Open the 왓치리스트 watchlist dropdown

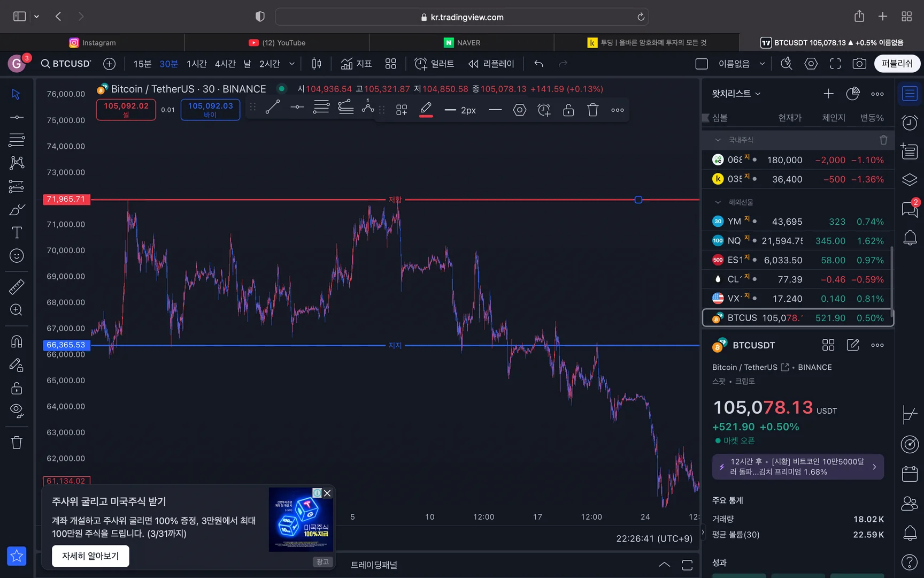tap(736, 94)
